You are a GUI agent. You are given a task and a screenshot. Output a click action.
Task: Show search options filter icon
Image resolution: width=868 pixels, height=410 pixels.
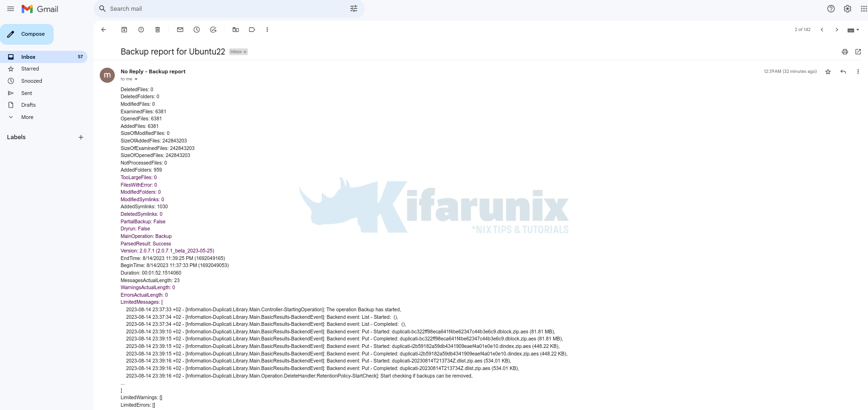click(x=354, y=9)
